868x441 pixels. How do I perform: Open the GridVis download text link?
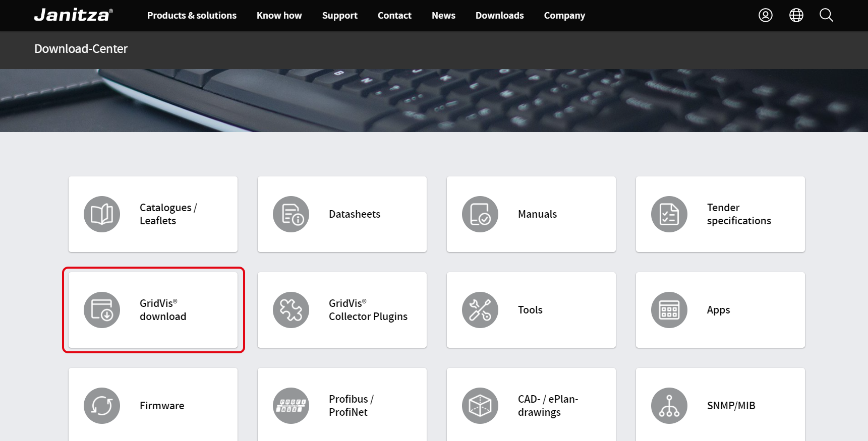click(163, 310)
